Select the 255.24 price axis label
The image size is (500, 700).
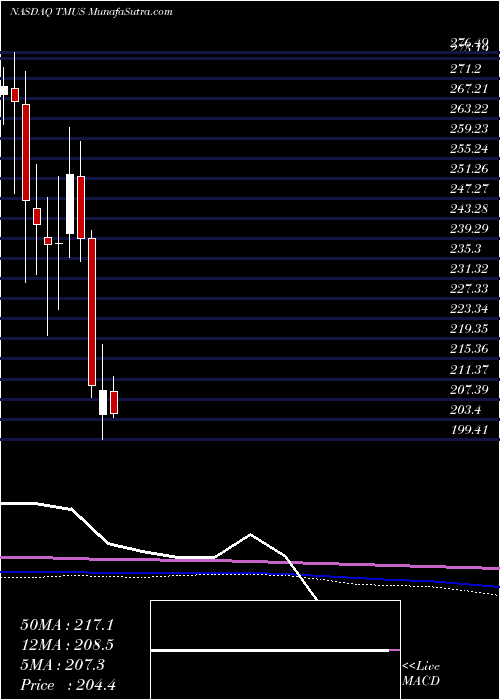pyautogui.click(x=468, y=149)
